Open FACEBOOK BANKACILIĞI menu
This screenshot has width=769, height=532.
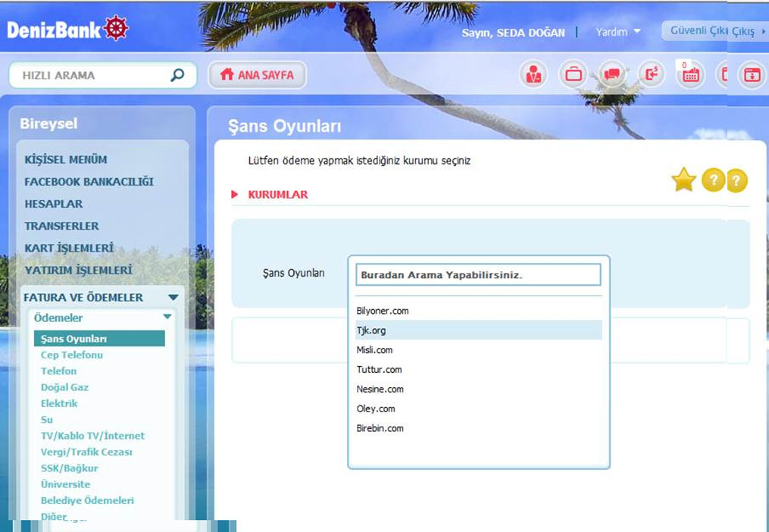(89, 182)
